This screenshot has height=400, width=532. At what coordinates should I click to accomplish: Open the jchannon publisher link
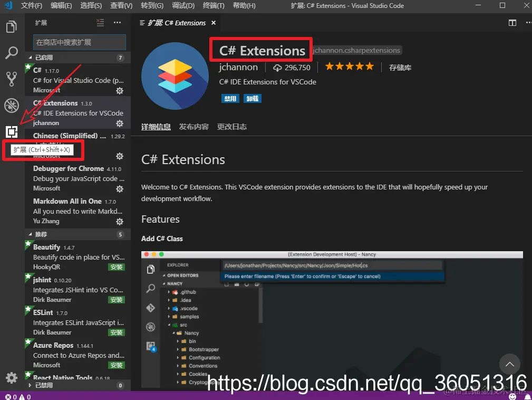238,67
